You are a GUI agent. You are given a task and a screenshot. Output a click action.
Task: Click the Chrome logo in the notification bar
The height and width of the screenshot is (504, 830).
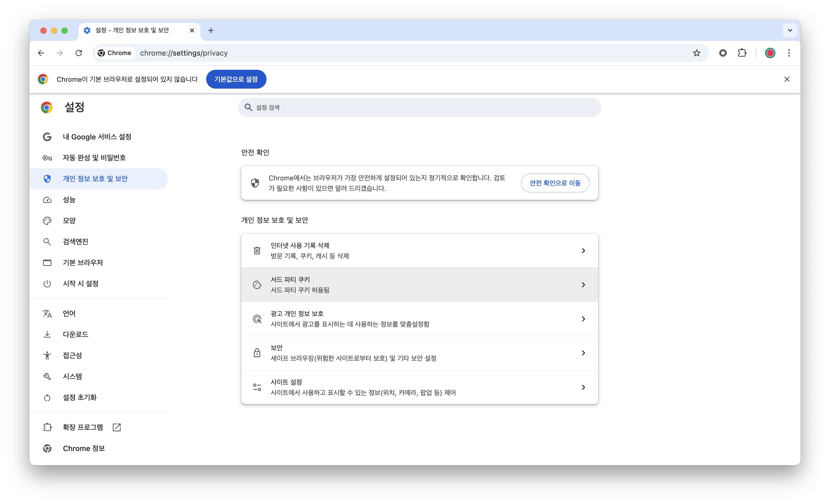[43, 79]
